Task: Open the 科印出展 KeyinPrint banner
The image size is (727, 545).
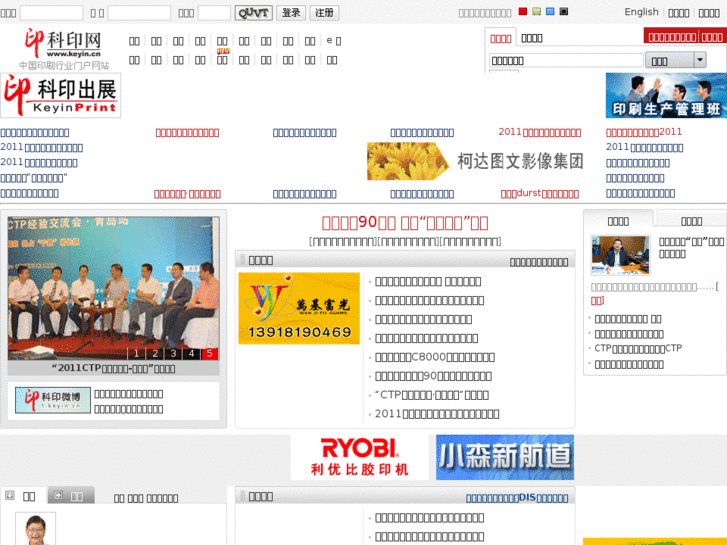Action: pyautogui.click(x=61, y=95)
